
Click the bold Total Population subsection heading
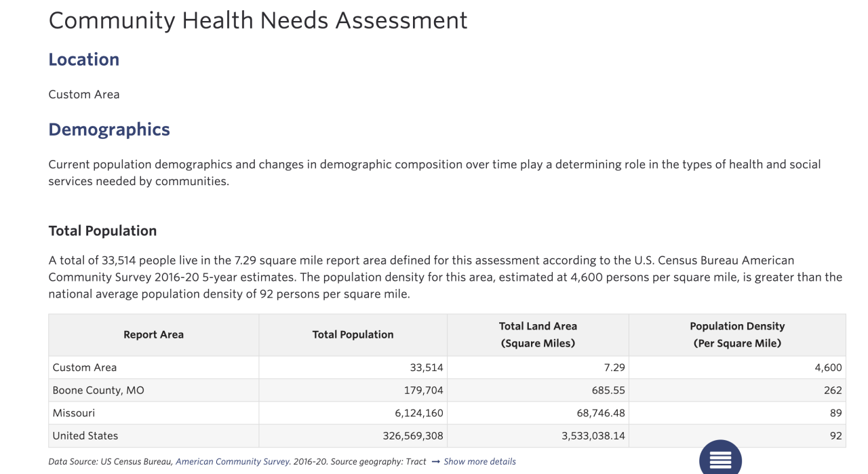pos(102,231)
